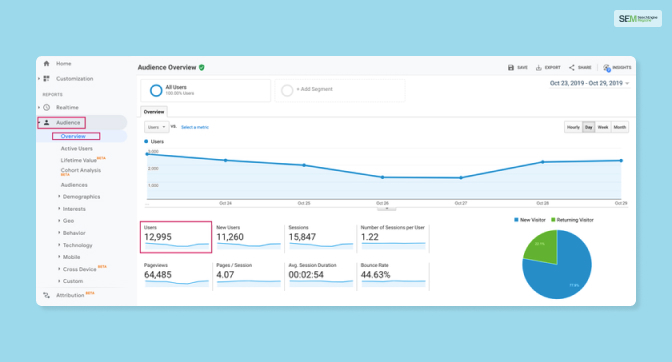Click the Export button label
This screenshot has width=672, height=362.
[552, 68]
